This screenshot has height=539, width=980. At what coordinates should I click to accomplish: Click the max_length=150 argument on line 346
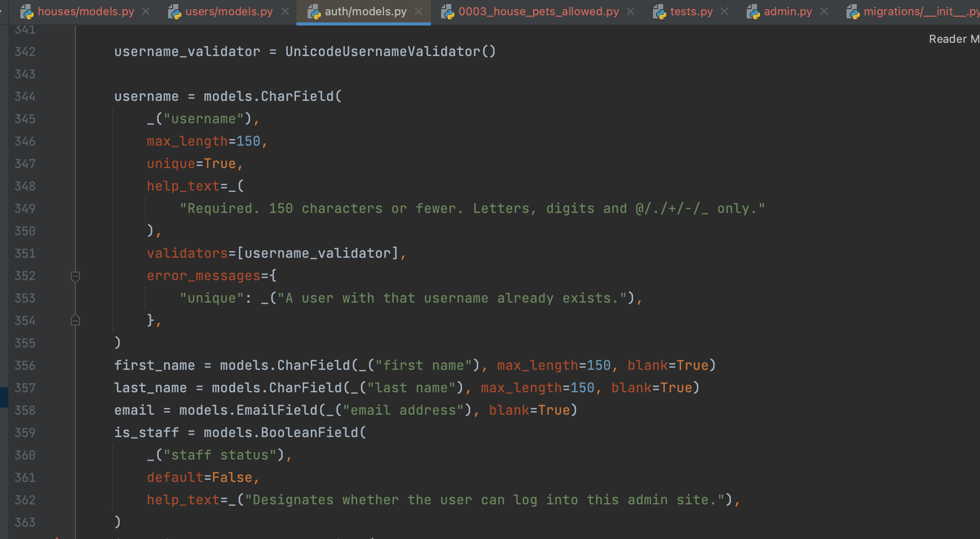[x=204, y=142]
